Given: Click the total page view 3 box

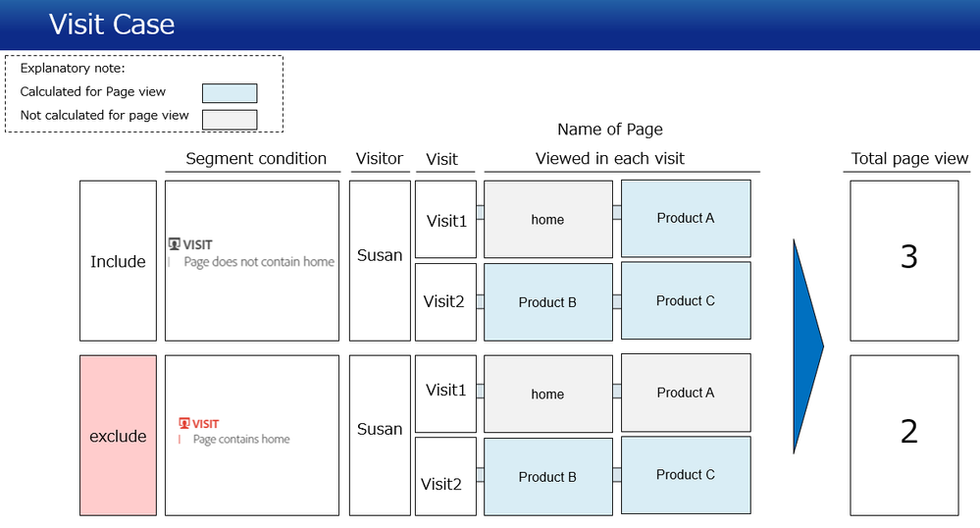Looking at the screenshot, I should point(904,261).
